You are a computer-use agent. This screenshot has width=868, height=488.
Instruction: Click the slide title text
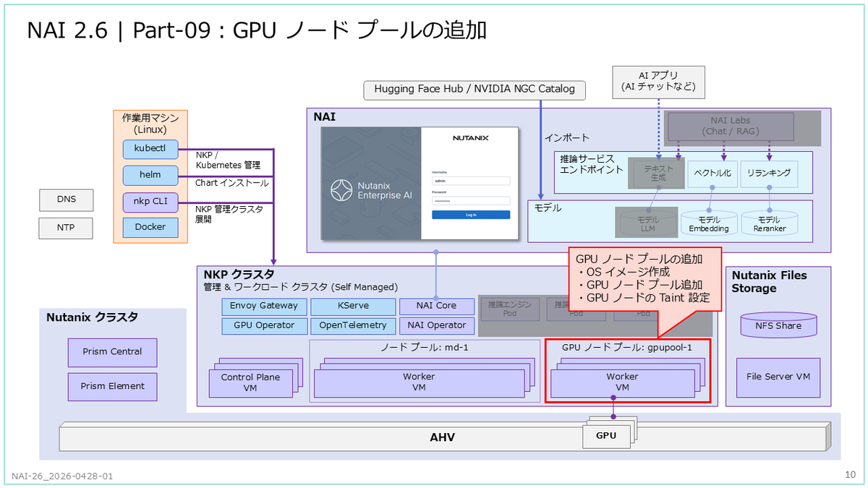[x=257, y=30]
